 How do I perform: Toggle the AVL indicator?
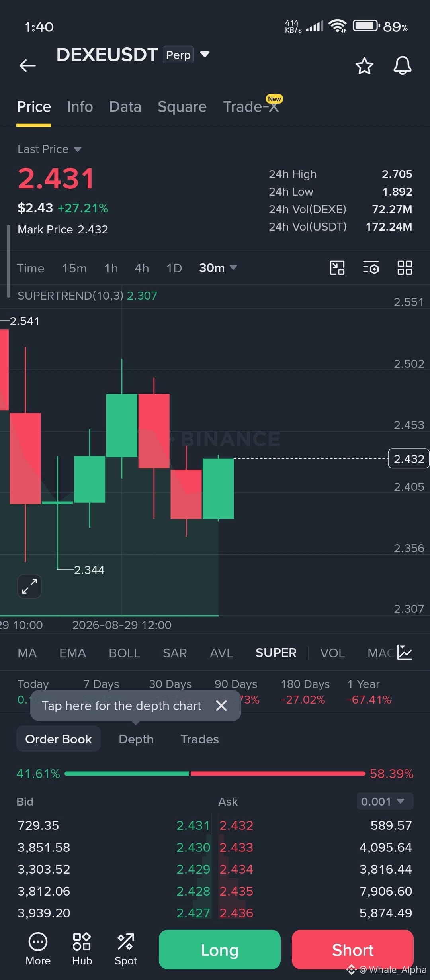click(x=221, y=653)
